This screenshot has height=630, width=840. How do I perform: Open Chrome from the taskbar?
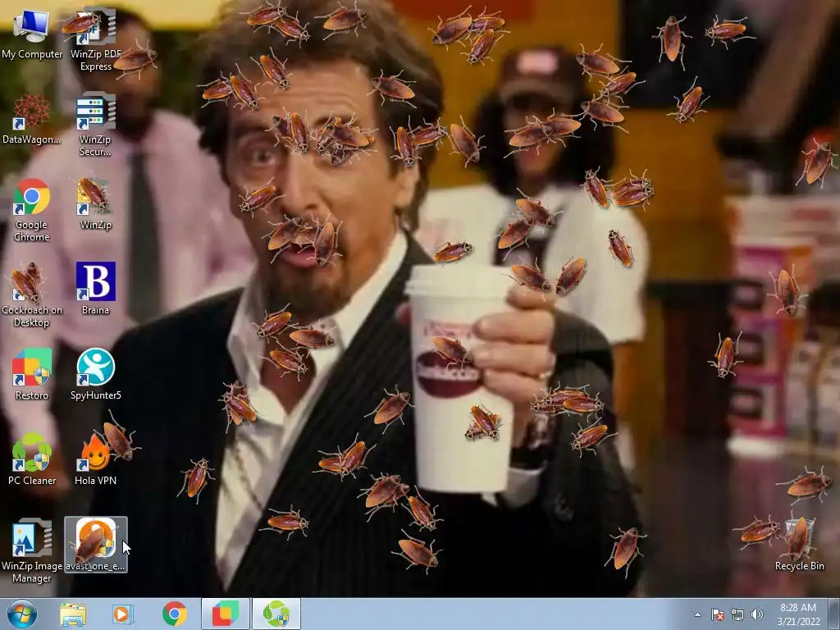point(174,614)
